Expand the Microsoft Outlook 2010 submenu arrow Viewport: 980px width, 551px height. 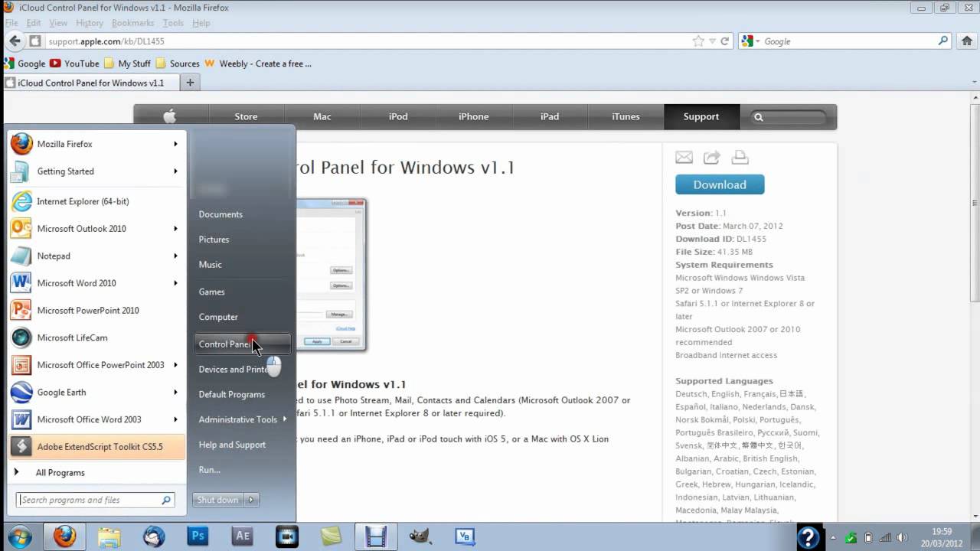click(x=175, y=229)
